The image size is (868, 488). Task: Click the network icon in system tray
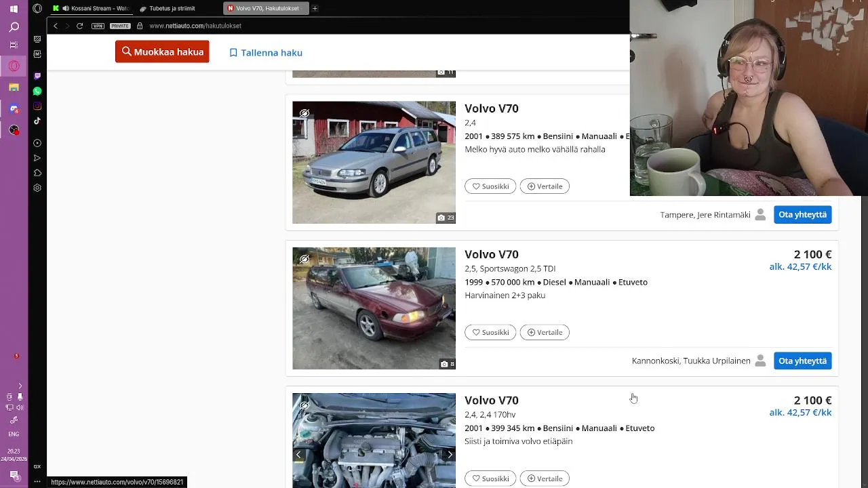9,408
